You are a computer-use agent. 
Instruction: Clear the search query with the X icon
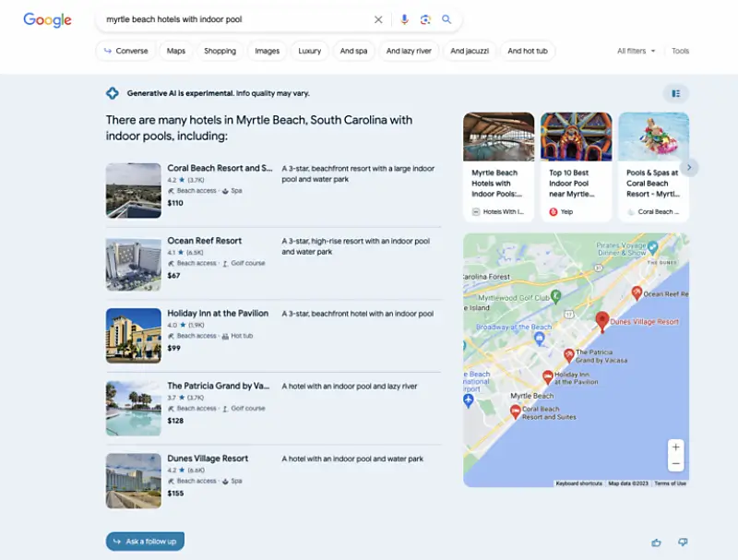[x=378, y=19]
